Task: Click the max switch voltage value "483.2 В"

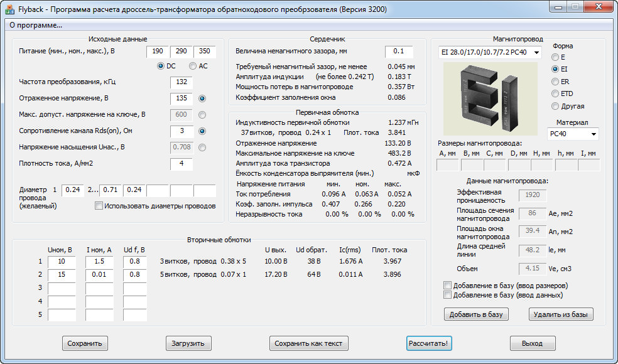Action: pos(399,153)
